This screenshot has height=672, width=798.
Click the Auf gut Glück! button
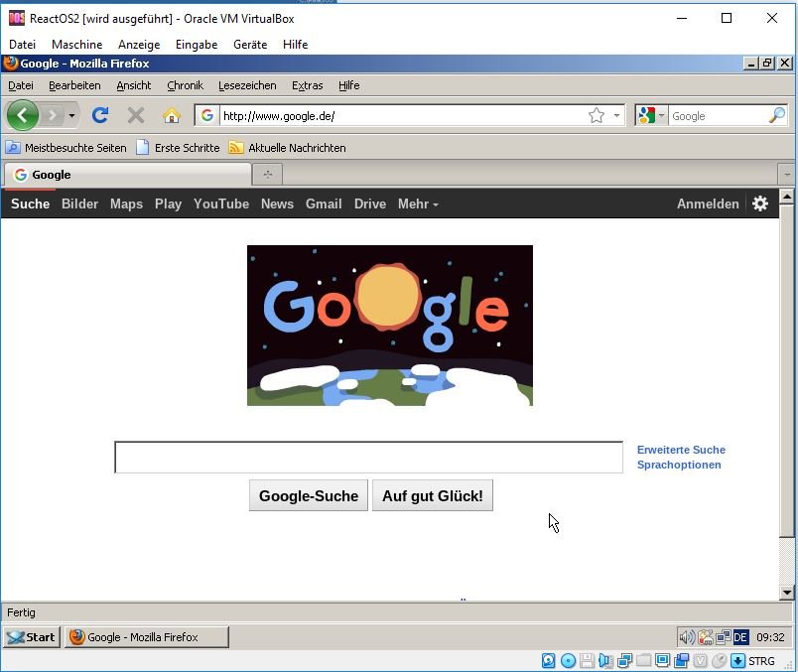433,495
